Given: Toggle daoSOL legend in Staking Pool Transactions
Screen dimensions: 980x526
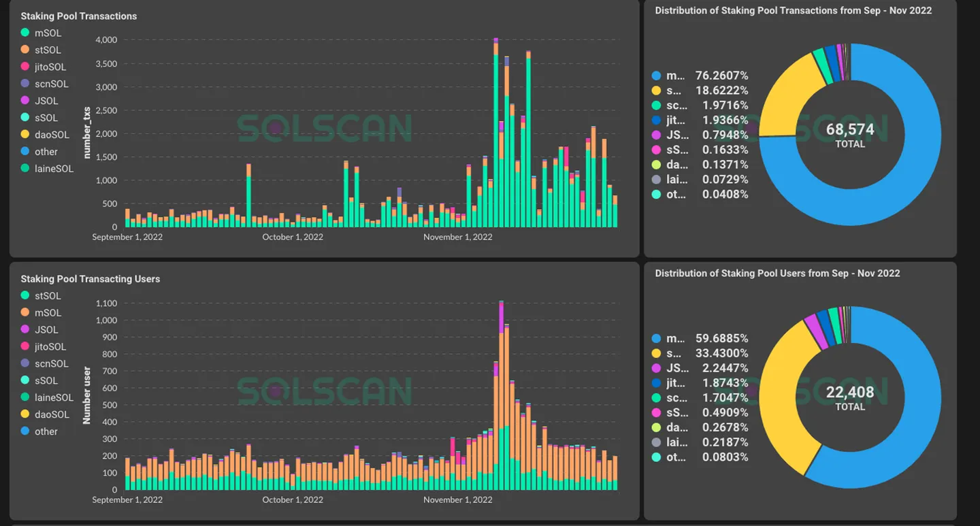Looking at the screenshot, I should pyautogui.click(x=44, y=135).
